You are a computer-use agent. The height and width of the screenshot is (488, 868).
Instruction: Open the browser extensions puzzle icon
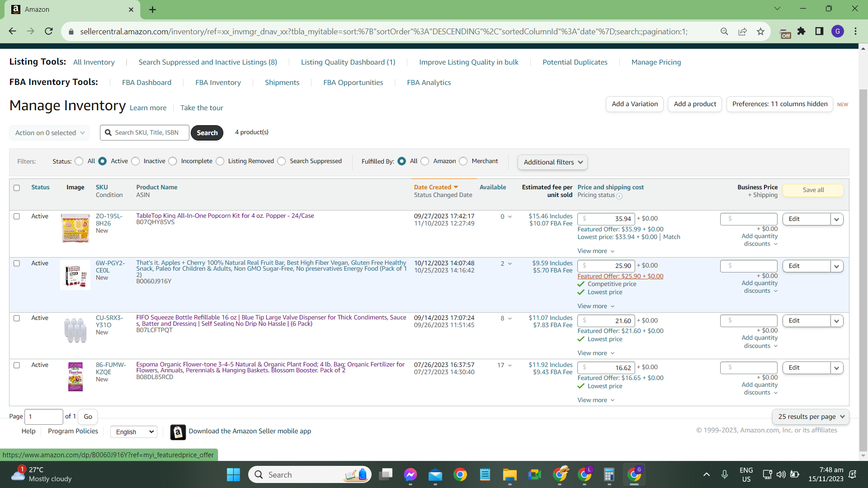pos(802,31)
